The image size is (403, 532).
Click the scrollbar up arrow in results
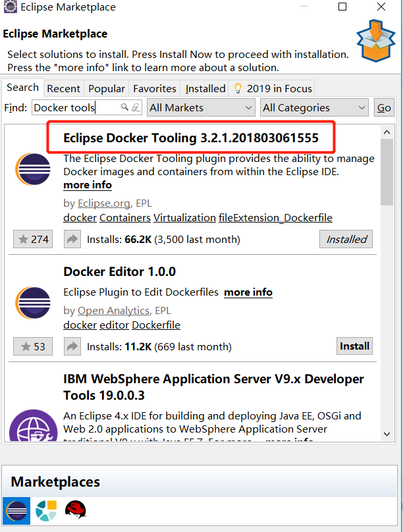(x=387, y=132)
